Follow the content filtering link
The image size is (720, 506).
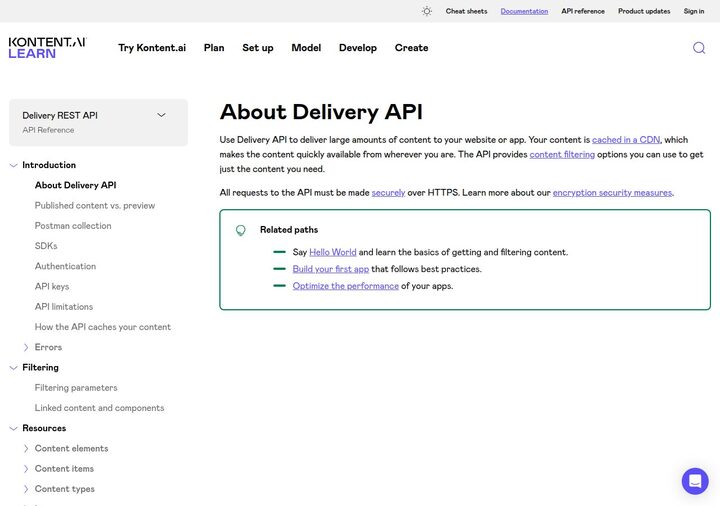[x=562, y=154]
